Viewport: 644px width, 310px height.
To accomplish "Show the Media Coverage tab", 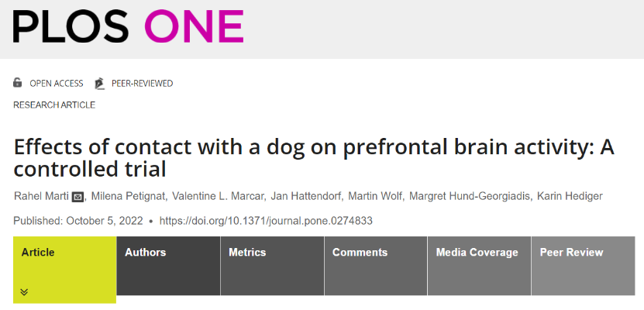I will click(x=478, y=253).
